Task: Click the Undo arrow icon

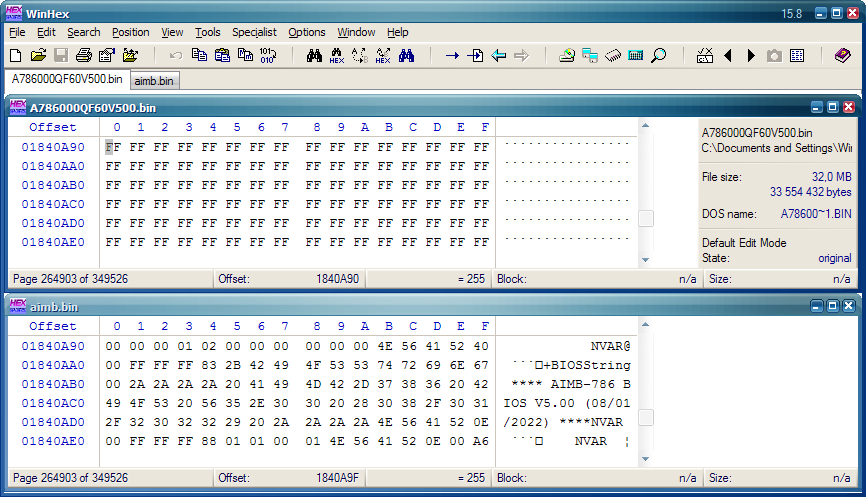Action: [176, 55]
